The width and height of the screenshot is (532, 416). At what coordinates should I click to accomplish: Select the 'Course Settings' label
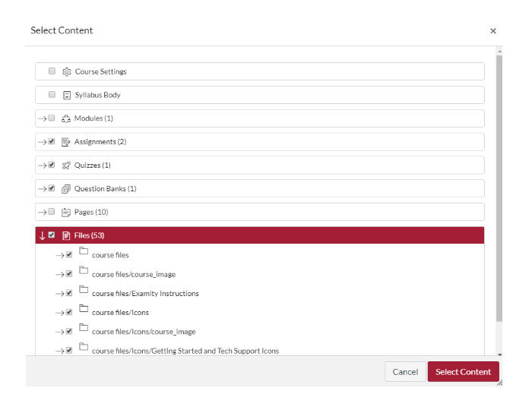101,72
